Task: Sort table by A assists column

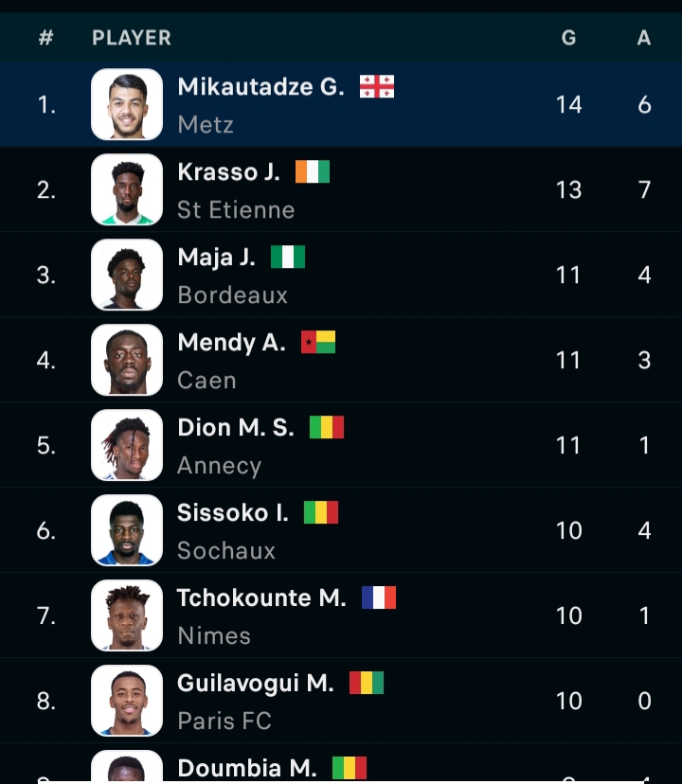Action: (x=644, y=39)
